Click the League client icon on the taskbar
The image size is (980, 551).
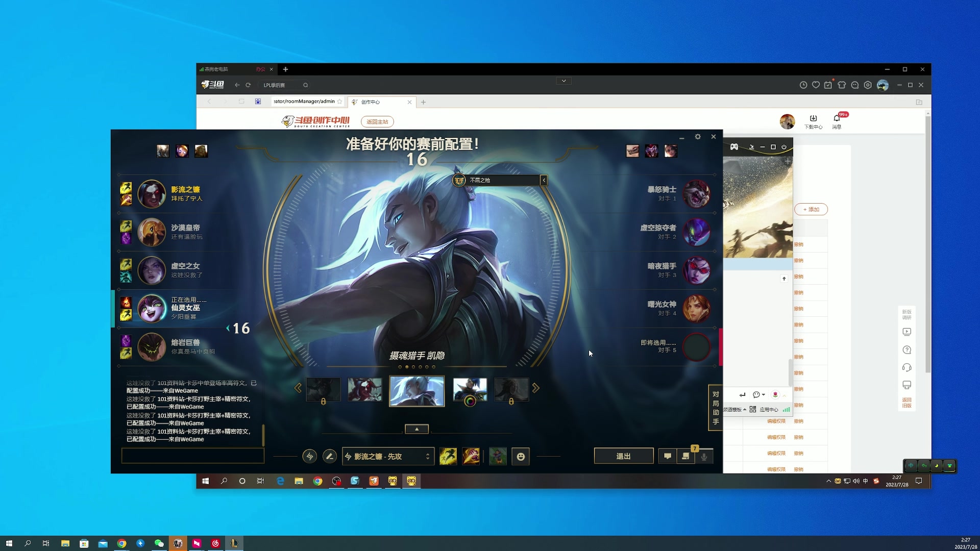tap(234, 543)
